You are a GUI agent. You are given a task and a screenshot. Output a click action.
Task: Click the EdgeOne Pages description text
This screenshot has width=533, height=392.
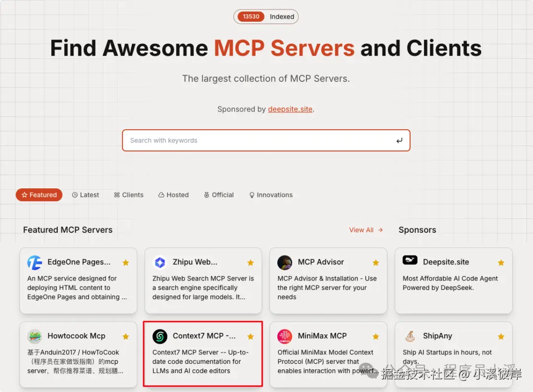pos(77,287)
